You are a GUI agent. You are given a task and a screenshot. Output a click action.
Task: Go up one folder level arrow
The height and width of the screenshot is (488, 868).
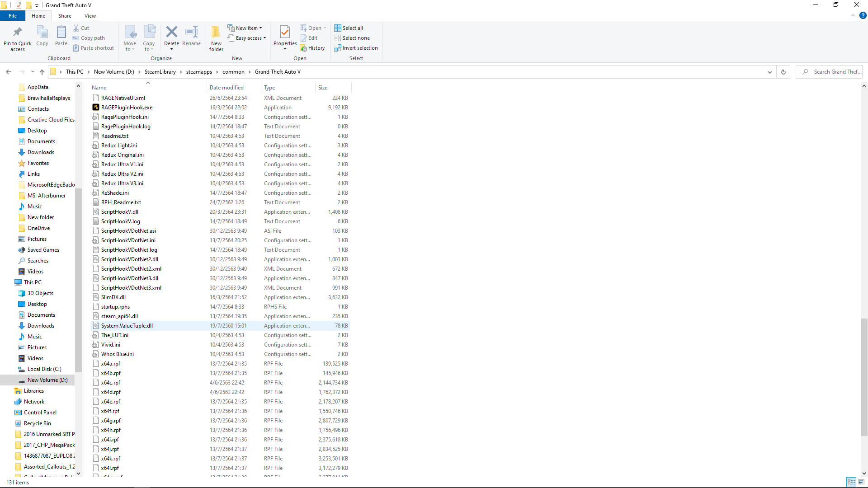42,72
